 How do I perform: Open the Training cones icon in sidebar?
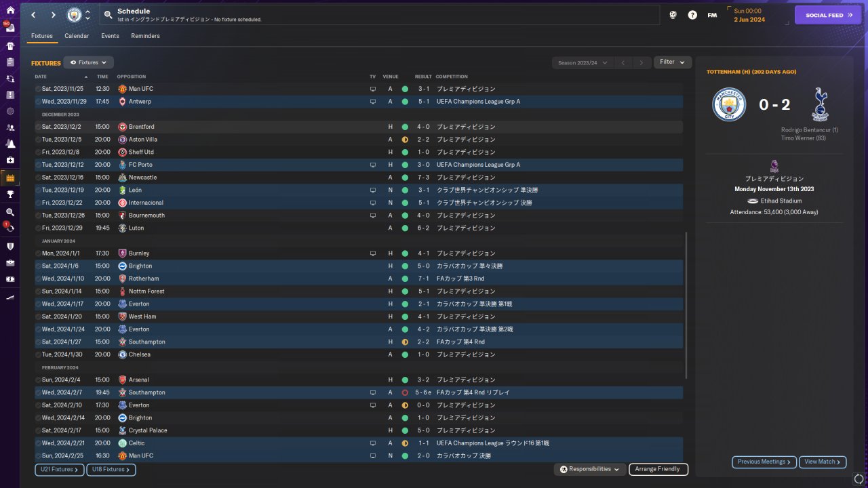[10, 144]
